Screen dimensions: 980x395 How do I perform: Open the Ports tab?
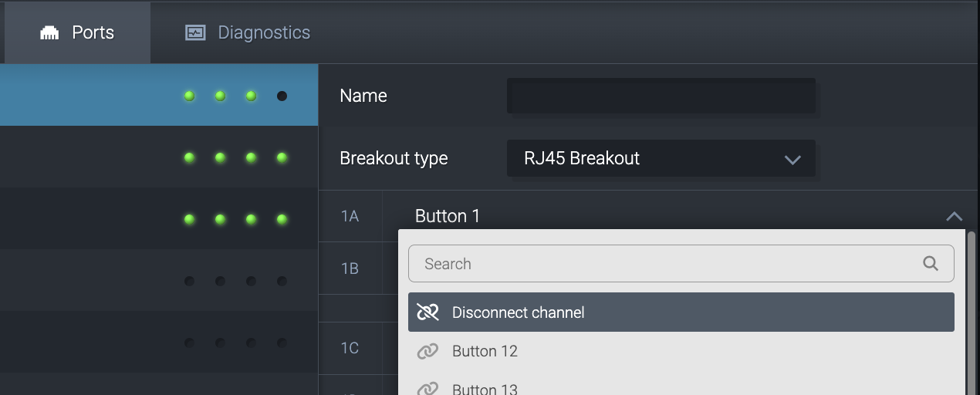(77, 33)
